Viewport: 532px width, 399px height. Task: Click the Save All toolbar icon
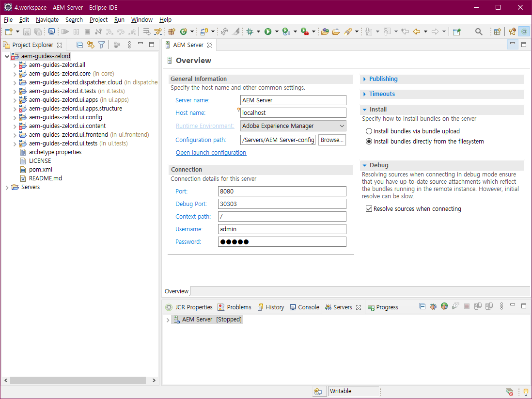click(38, 32)
